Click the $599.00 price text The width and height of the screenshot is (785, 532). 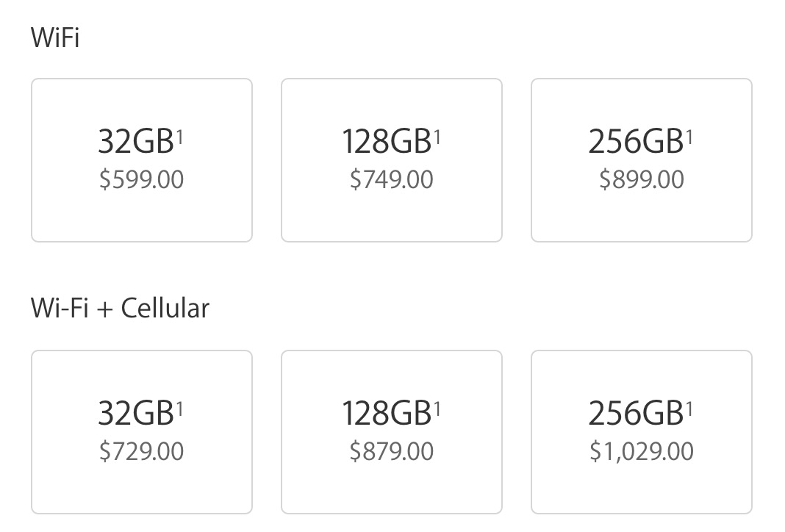point(141,180)
